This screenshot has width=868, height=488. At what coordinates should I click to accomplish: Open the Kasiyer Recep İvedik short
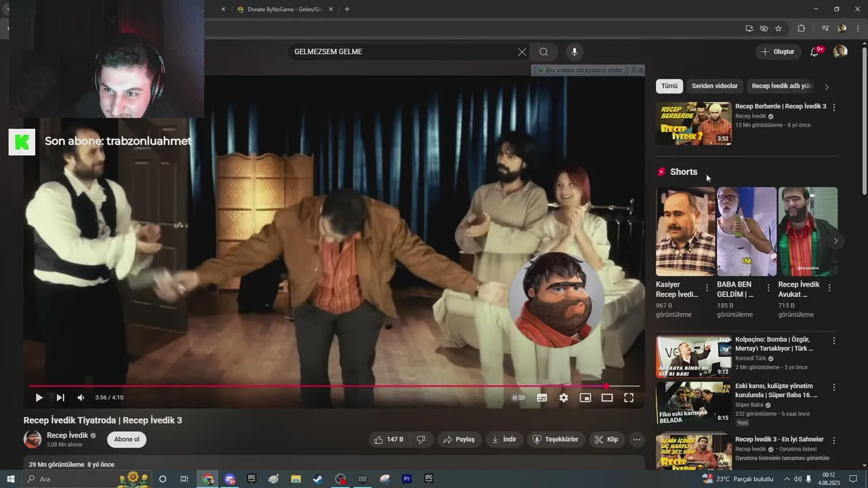686,232
